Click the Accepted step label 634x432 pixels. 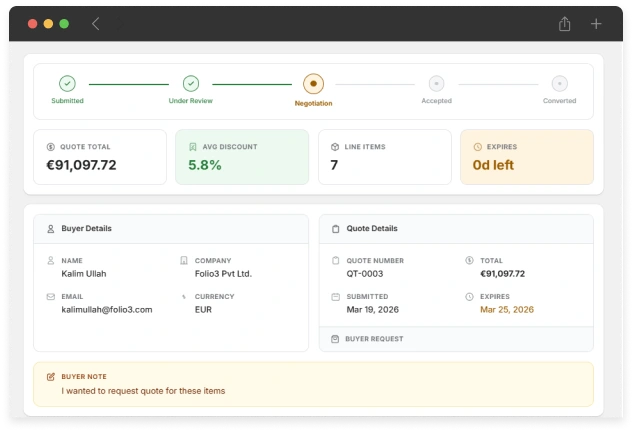coord(436,101)
